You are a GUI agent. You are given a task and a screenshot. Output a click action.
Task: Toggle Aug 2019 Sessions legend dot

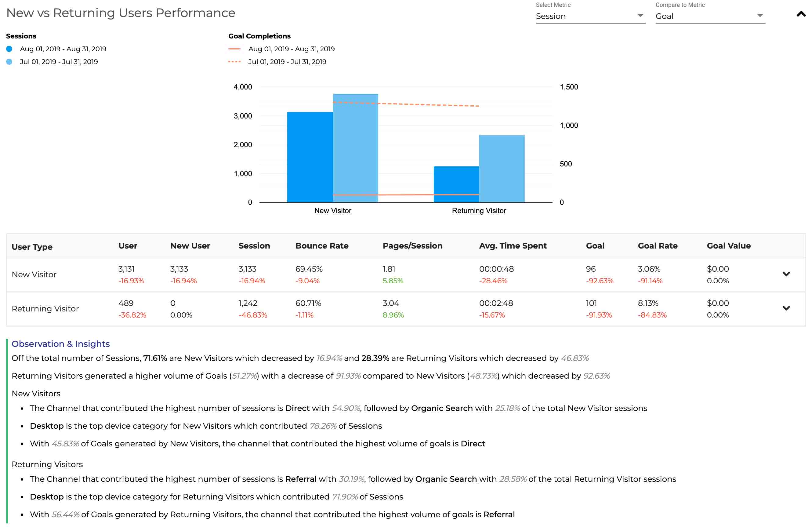click(x=9, y=49)
